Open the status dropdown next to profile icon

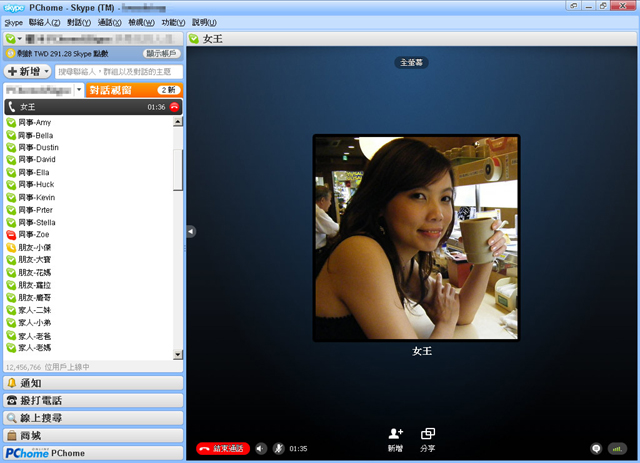coord(19,39)
